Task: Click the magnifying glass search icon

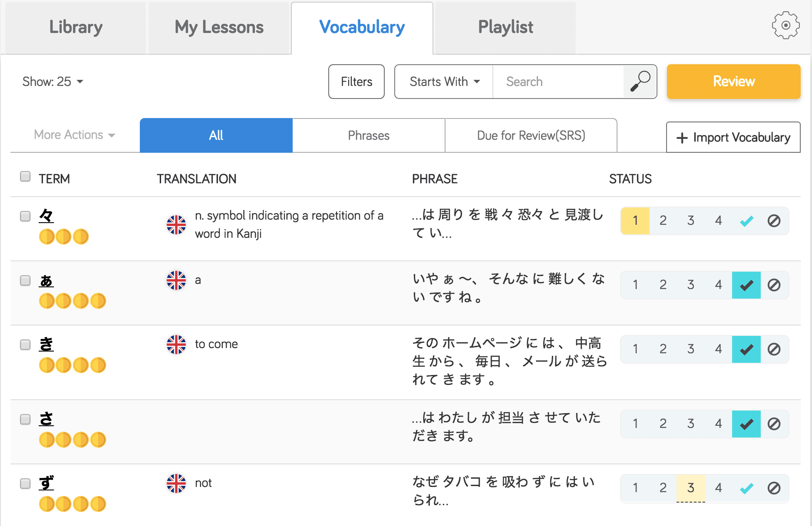Action: pyautogui.click(x=640, y=82)
